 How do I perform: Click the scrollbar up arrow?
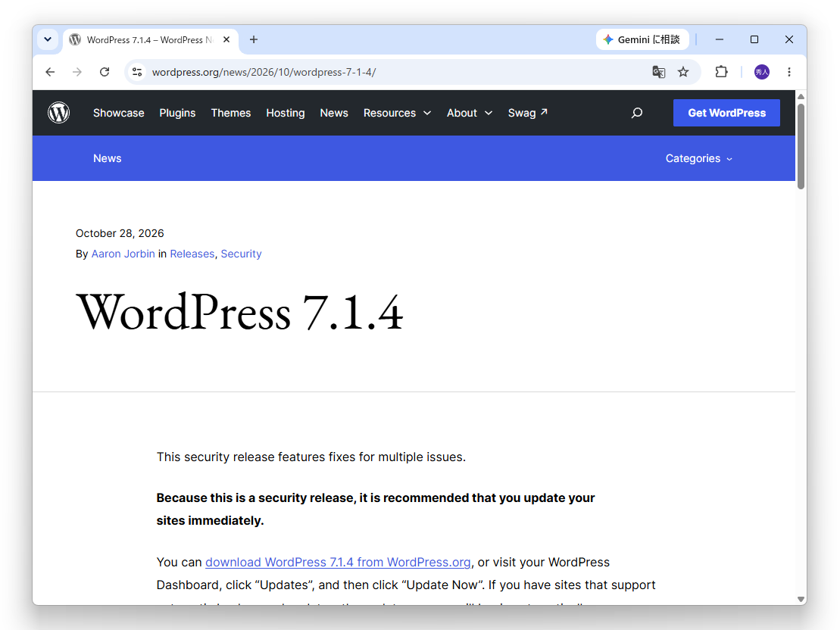(x=801, y=96)
